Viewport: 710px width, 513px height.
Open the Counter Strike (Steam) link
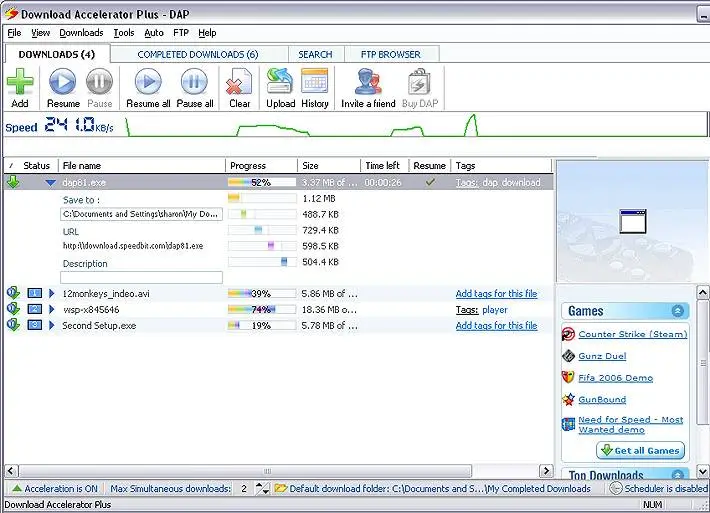click(x=632, y=335)
